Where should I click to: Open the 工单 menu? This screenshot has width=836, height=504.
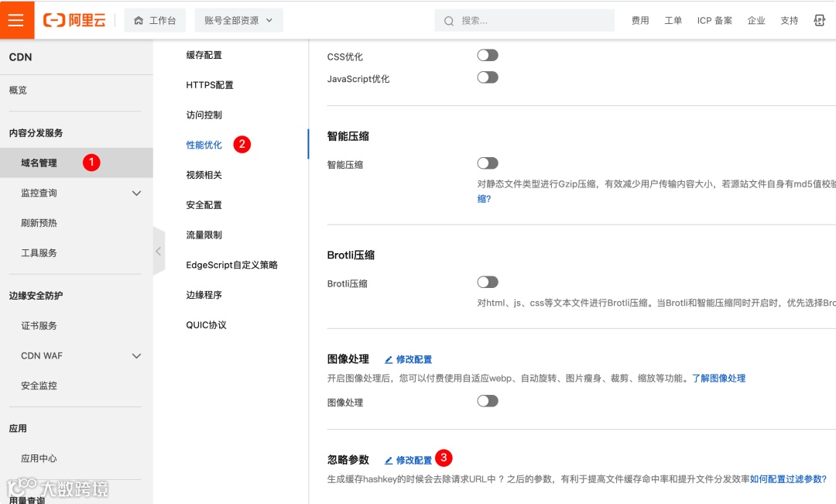click(x=673, y=20)
